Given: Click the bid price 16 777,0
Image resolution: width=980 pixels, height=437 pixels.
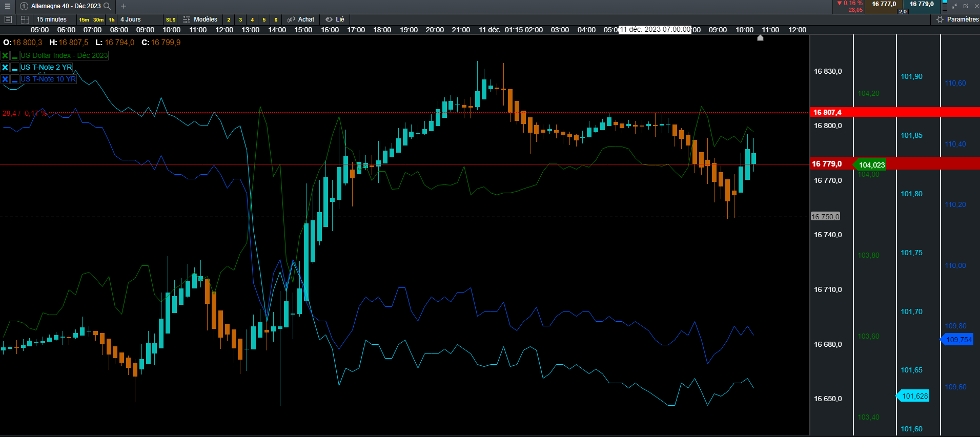Looking at the screenshot, I should tap(884, 4).
